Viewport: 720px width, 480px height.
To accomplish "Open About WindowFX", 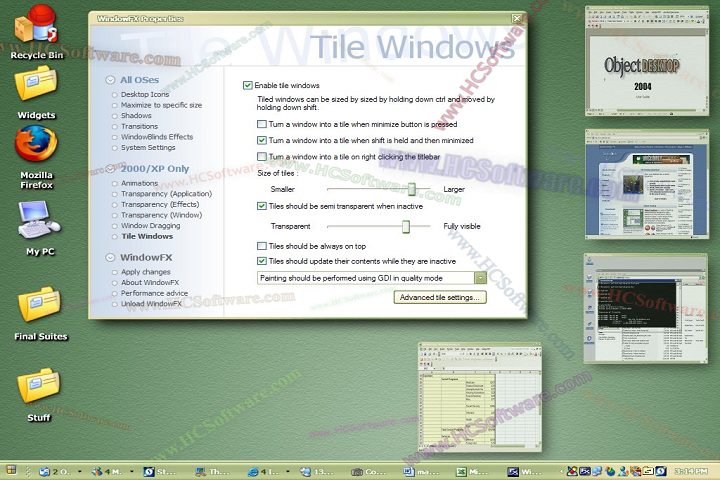I will tap(150, 282).
